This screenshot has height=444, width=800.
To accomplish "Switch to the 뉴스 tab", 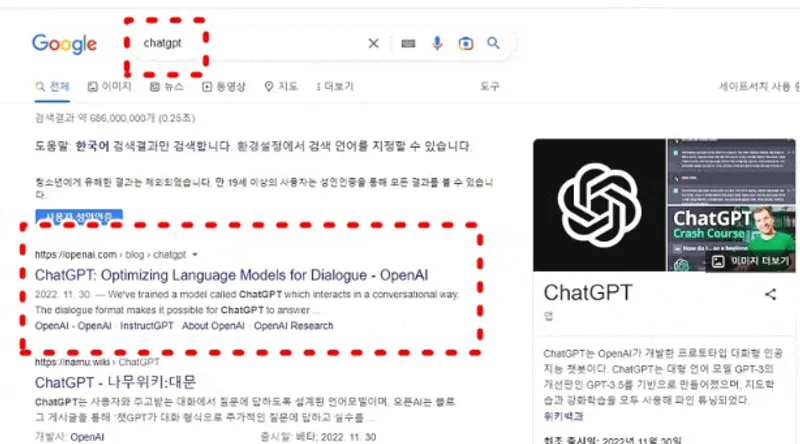I will pyautogui.click(x=167, y=87).
